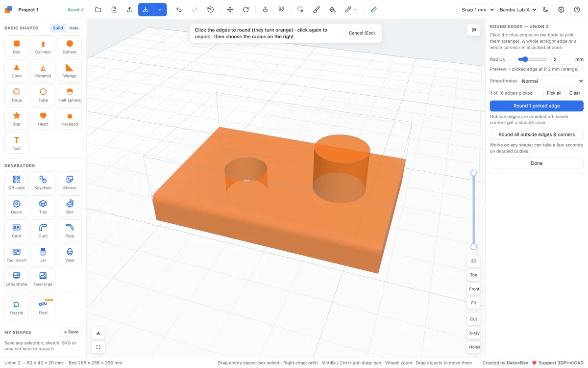
Task: Open the QR code generator
Action: 17,182
